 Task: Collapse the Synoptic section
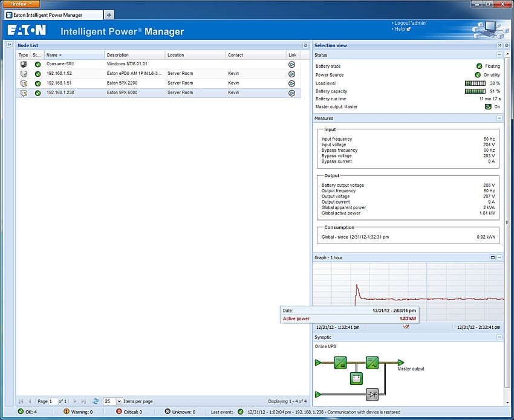(499, 337)
